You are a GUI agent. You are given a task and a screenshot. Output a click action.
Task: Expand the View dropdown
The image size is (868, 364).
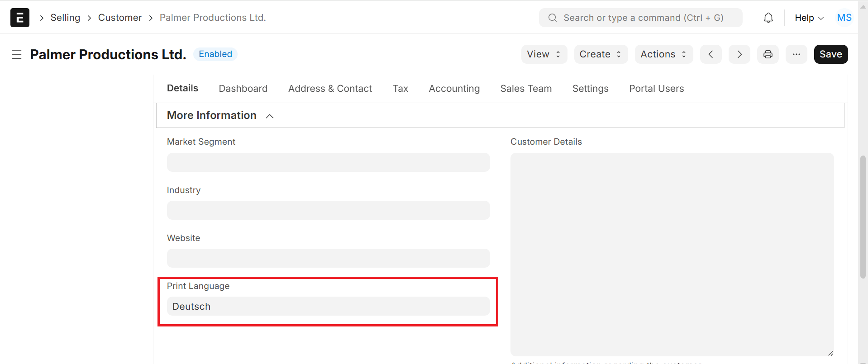point(544,54)
